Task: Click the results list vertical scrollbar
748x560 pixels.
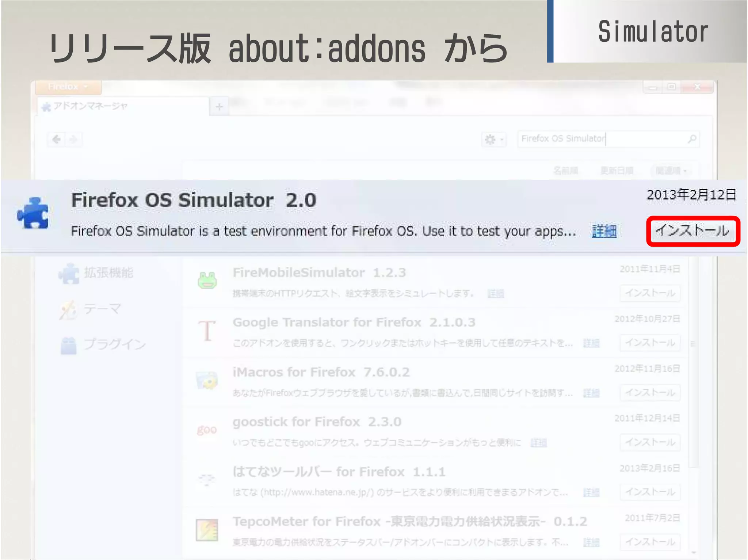Action: (x=693, y=362)
